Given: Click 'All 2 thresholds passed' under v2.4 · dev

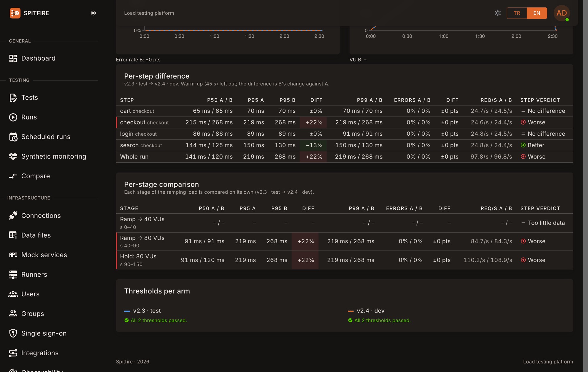Looking at the screenshot, I should [x=382, y=320].
